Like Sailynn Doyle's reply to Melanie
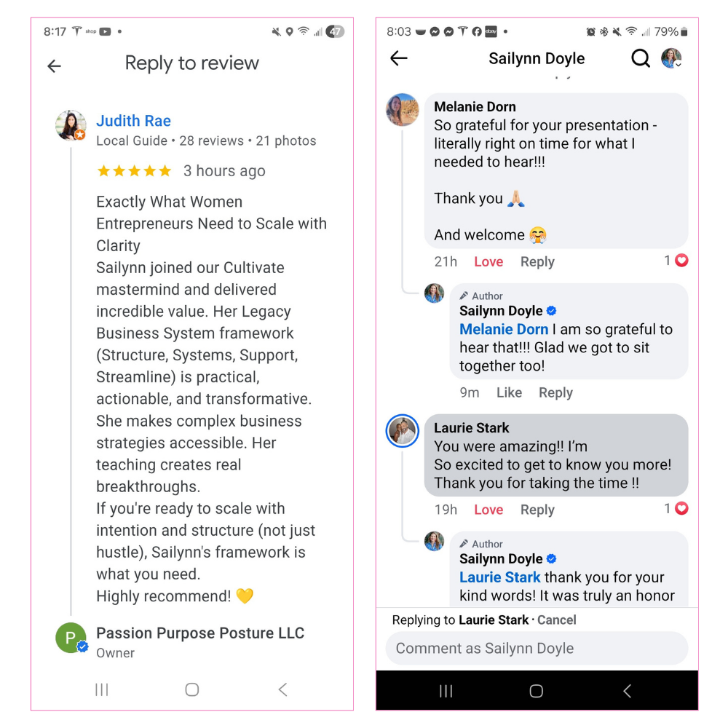The height and width of the screenshot is (728, 728). 509,393
